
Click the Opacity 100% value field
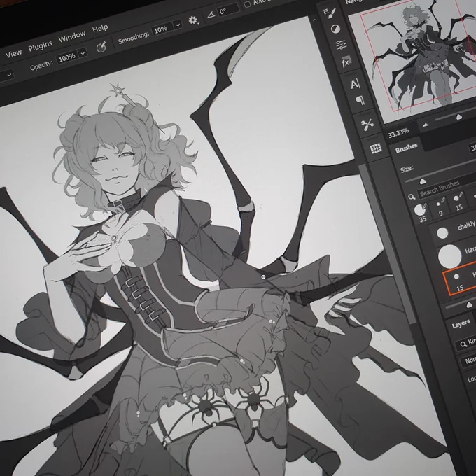point(67,57)
